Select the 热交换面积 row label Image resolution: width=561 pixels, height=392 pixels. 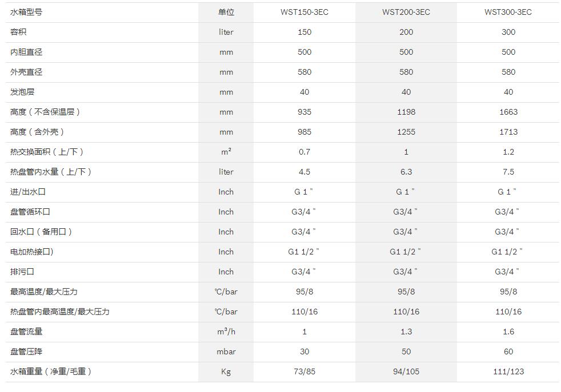47,152
